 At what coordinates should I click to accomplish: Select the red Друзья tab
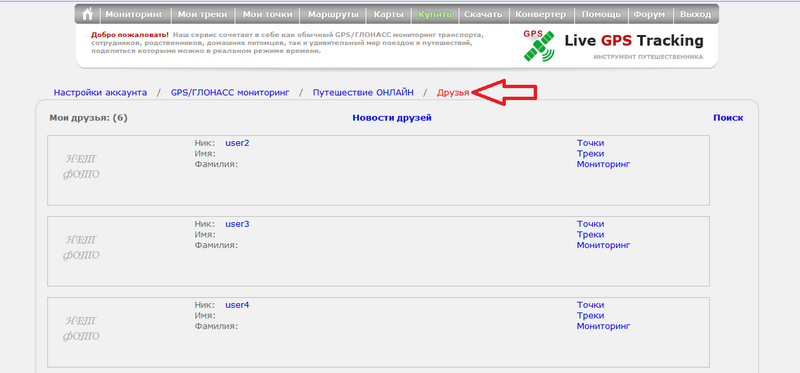pyautogui.click(x=453, y=92)
